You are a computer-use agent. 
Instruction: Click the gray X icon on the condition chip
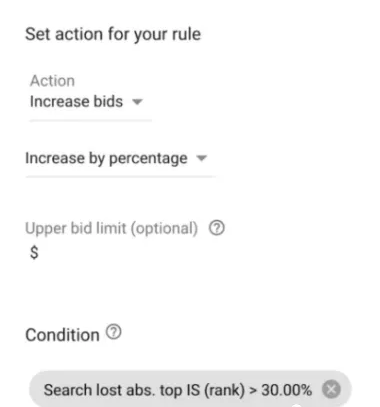coord(331,389)
